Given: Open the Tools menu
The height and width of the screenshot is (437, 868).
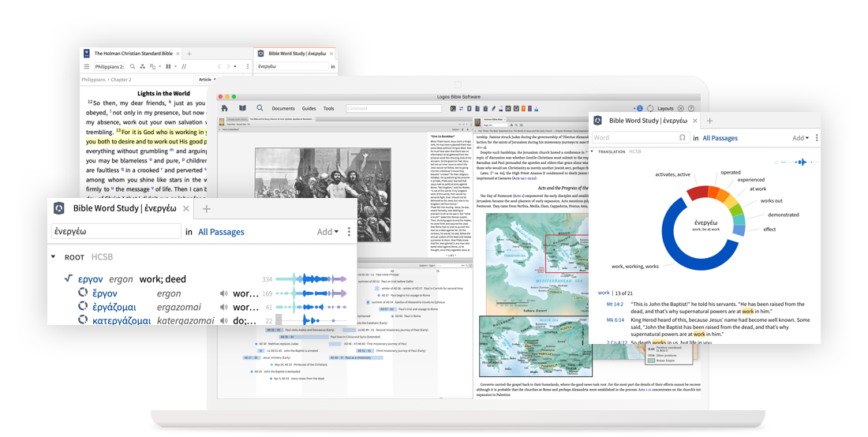Looking at the screenshot, I should tap(329, 108).
